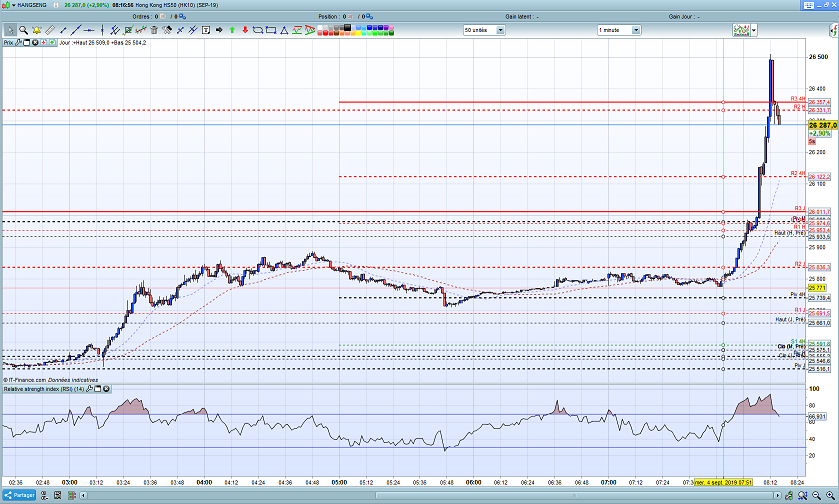Remove the RSI indicator panel
Image resolution: width=839 pixels, height=504 pixels.
pos(106,389)
